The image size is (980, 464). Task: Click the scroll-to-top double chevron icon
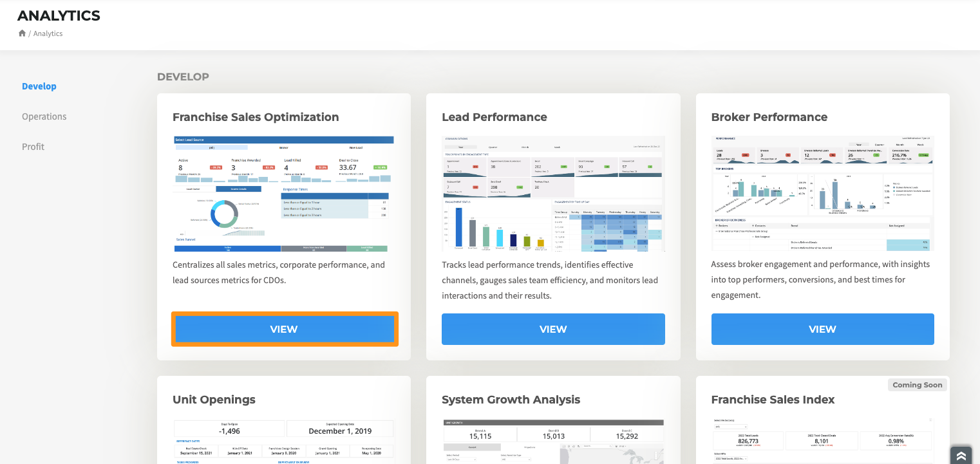(x=961, y=455)
